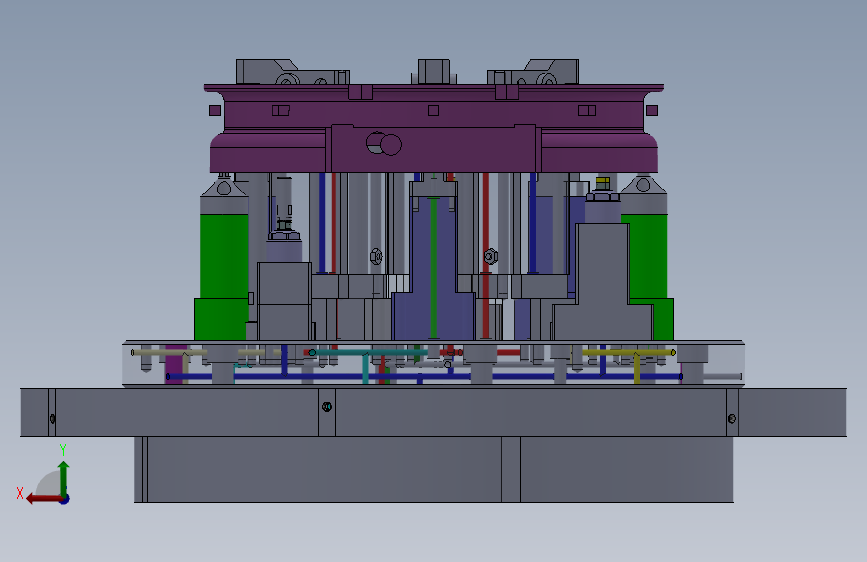This screenshot has height=562, width=867.
Task: Select the screw at the base plate right end
Action: (732, 418)
